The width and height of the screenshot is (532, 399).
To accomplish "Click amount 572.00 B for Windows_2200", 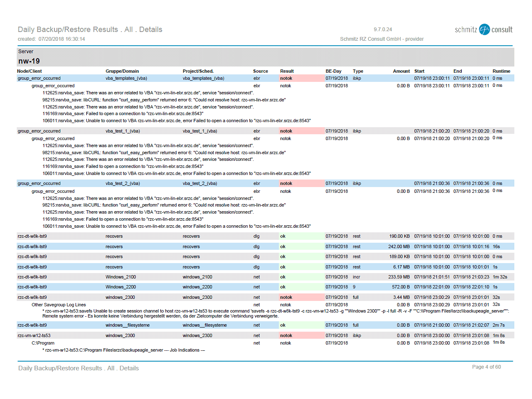I will tap(401, 287).
